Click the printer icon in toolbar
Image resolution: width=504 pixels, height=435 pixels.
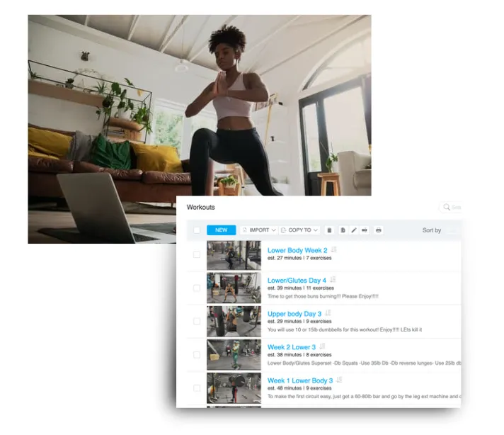click(x=378, y=230)
